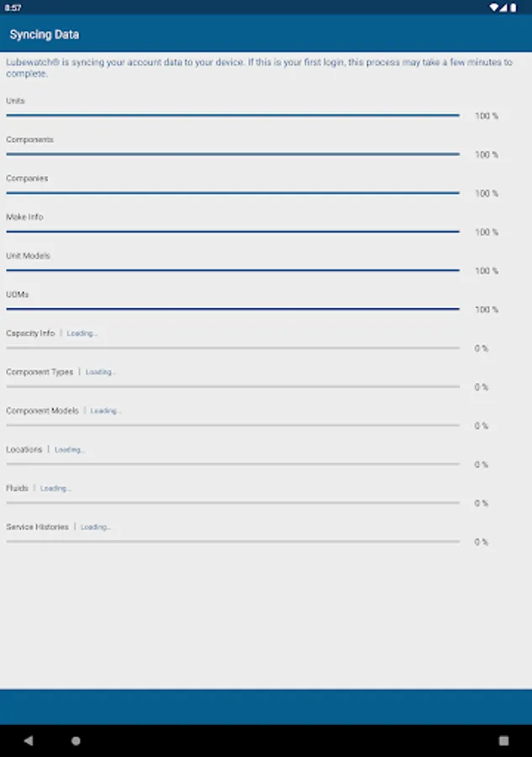Tap Loading text beside Component Models
Screen dimensions: 532x757
(106, 410)
